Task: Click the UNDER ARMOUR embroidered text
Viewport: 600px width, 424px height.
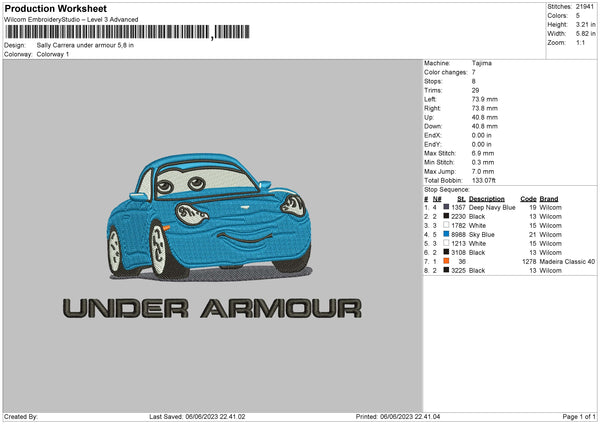Action: click(211, 309)
